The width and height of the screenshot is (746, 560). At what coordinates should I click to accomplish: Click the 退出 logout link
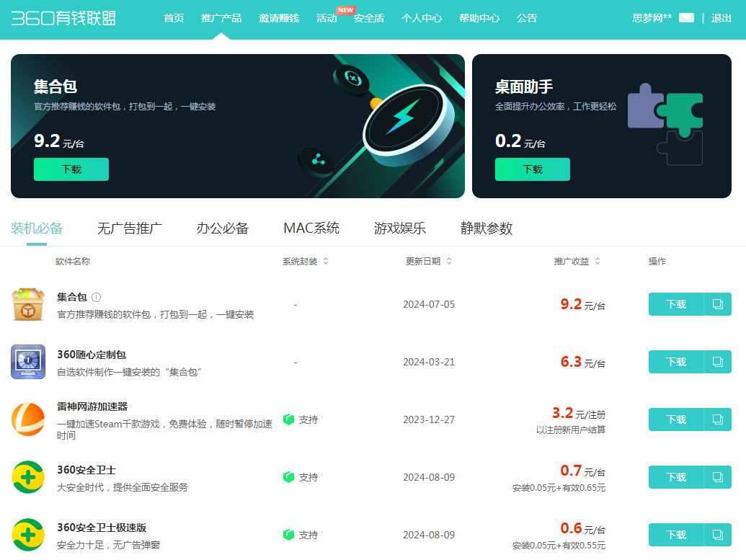(722, 18)
